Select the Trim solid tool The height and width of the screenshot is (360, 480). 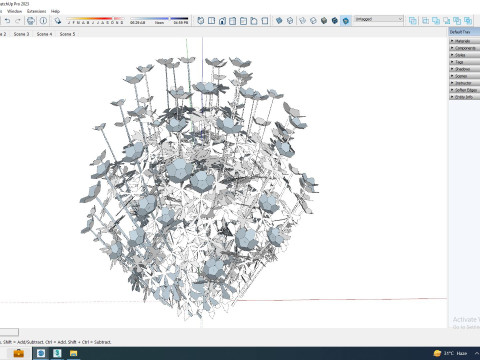pyautogui.click(x=457, y=21)
